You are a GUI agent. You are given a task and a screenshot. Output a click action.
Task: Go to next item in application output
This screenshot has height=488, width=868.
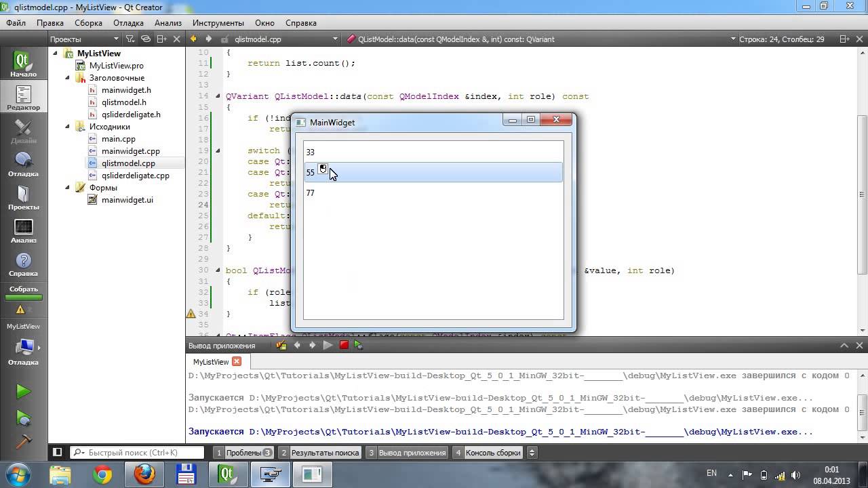coord(312,346)
